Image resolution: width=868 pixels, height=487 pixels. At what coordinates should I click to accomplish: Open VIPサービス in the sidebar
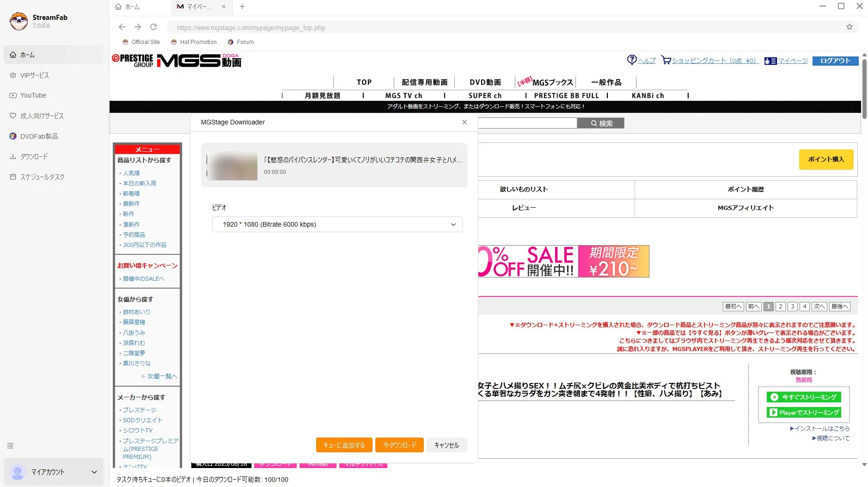[54, 75]
